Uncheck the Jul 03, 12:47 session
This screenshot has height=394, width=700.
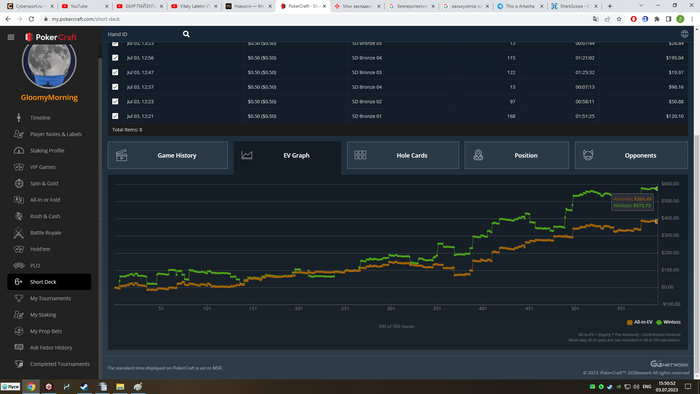point(115,72)
